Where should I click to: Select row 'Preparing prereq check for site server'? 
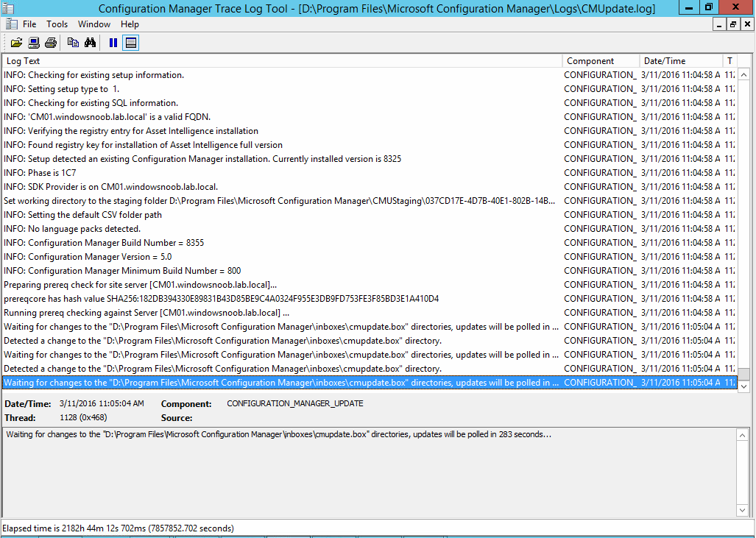pyautogui.click(x=370, y=284)
